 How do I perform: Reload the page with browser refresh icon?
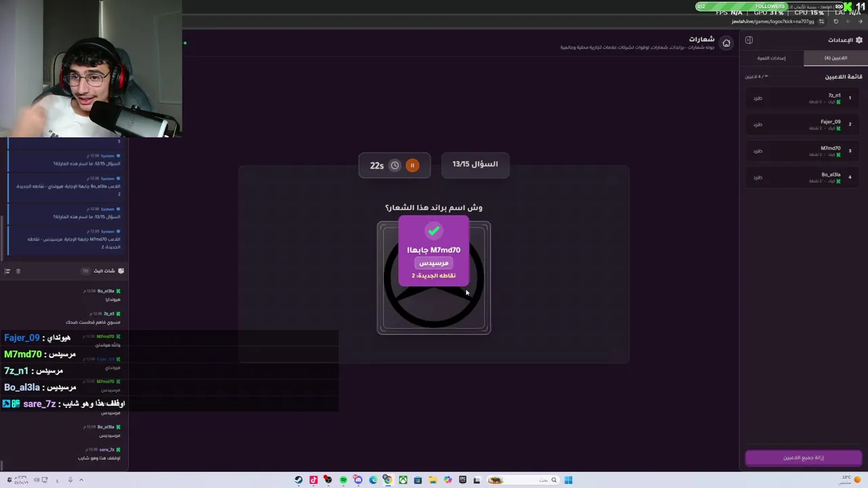click(x=835, y=22)
